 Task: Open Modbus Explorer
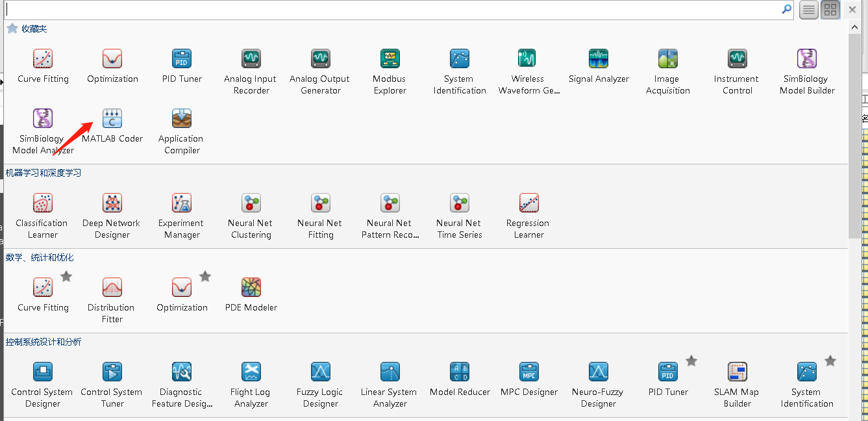(390, 71)
